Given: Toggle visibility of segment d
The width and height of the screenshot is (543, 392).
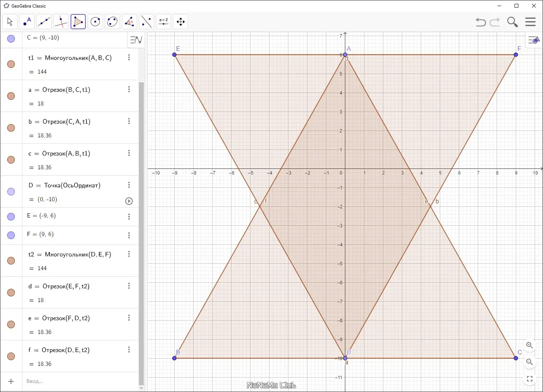Looking at the screenshot, I should click(11, 293).
